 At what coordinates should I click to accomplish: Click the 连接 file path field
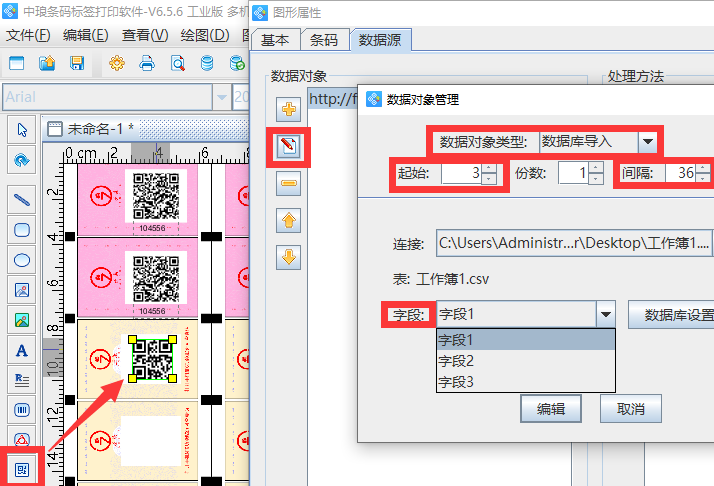573,243
